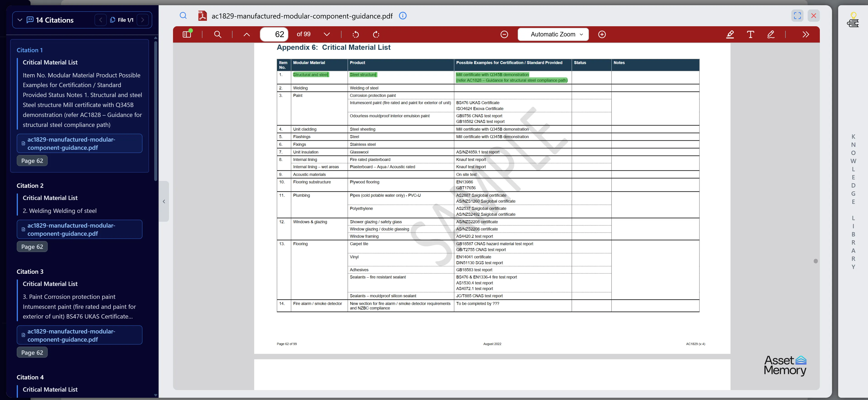This screenshot has width=868, height=400.
Task: Open Citation 2 PDF file link
Action: coord(80,229)
